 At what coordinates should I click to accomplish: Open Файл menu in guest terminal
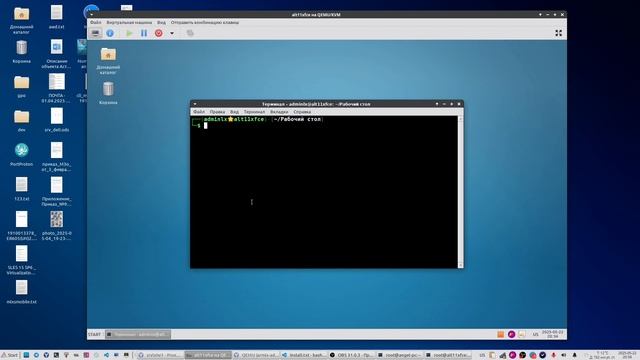pos(199,112)
